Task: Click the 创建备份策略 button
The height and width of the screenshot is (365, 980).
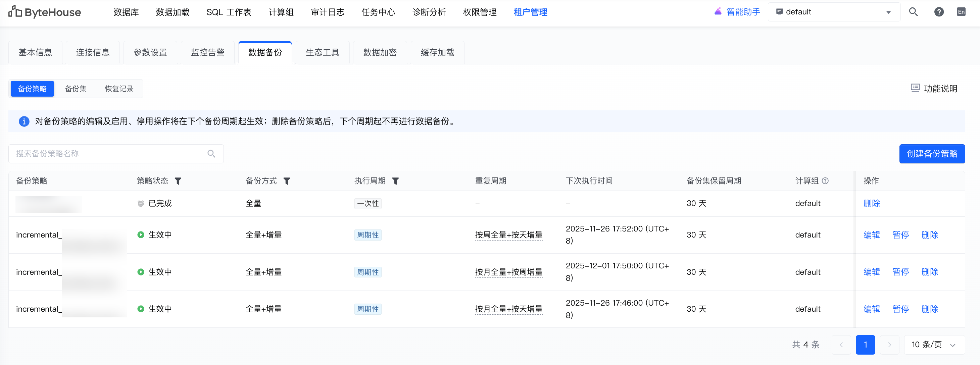Action: coord(932,154)
